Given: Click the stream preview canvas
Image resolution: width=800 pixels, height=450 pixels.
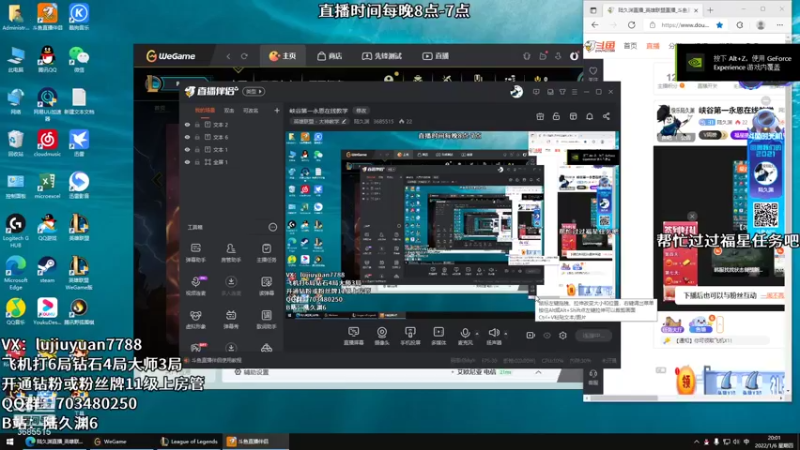Looking at the screenshot, I should [x=452, y=225].
